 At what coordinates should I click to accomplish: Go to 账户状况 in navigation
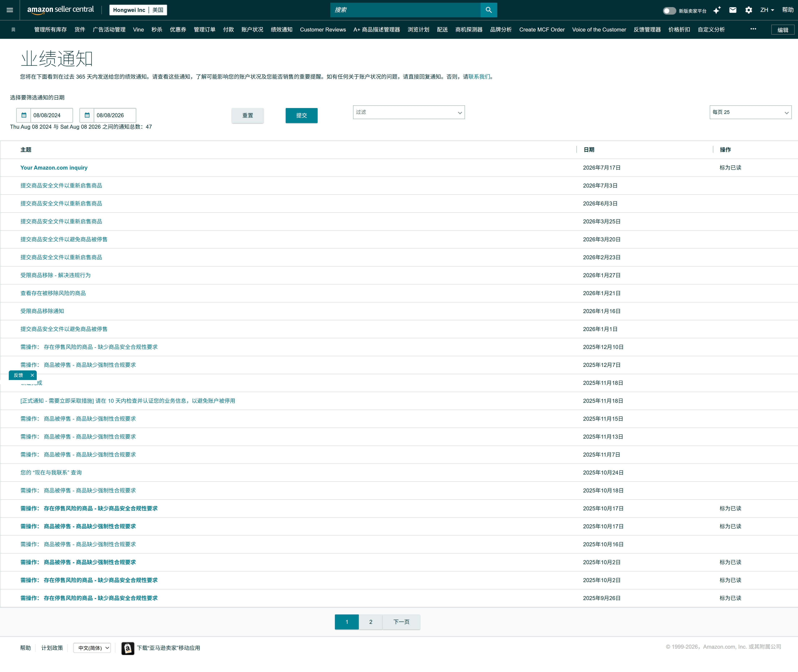click(252, 30)
